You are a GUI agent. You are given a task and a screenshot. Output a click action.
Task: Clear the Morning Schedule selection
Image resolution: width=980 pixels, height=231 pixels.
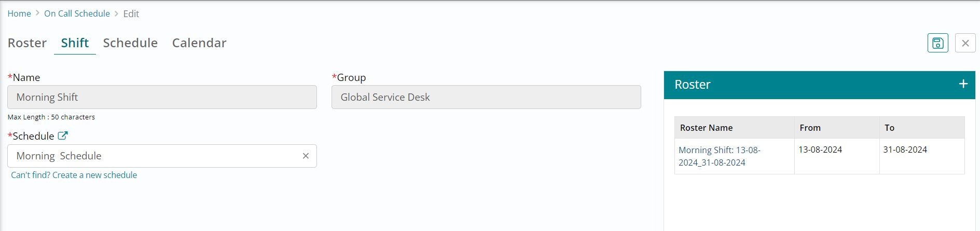click(306, 156)
